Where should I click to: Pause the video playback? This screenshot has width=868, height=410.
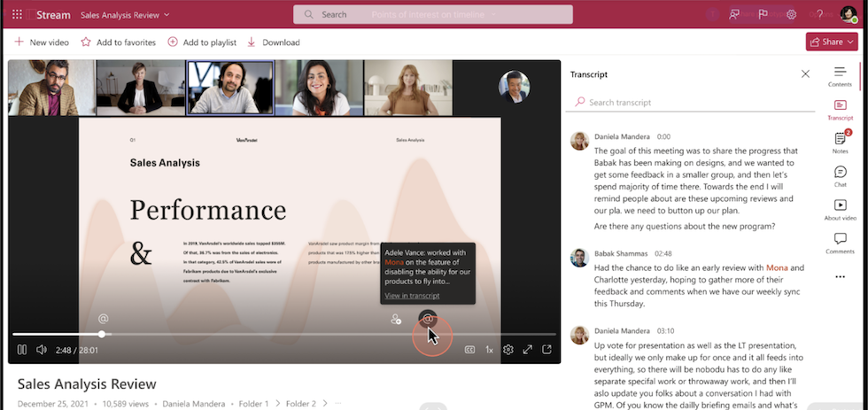click(21, 350)
